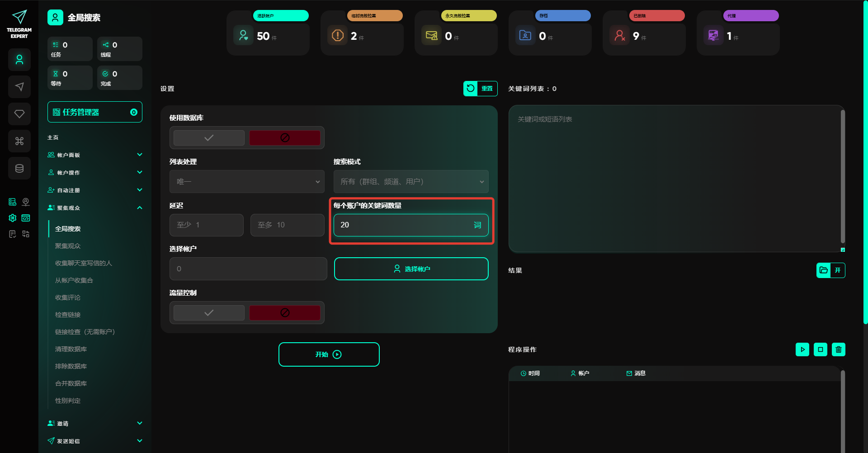
Task: Disable use database with red toggle
Action: (285, 138)
